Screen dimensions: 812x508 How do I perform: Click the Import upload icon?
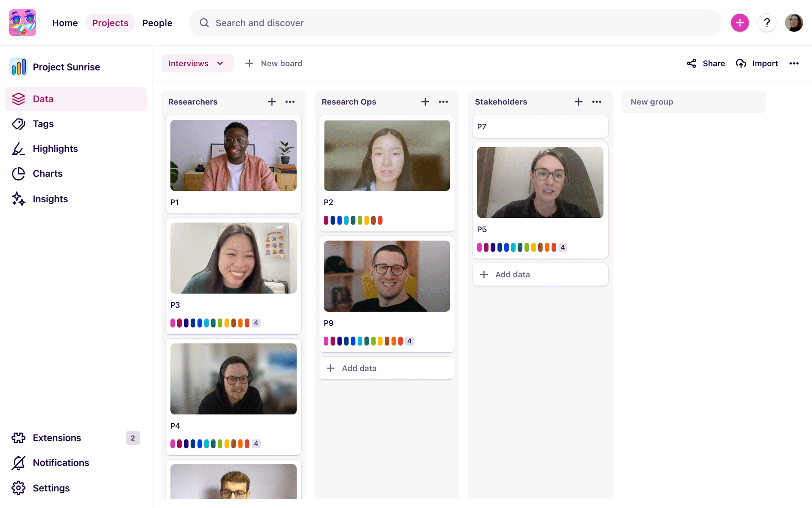741,63
